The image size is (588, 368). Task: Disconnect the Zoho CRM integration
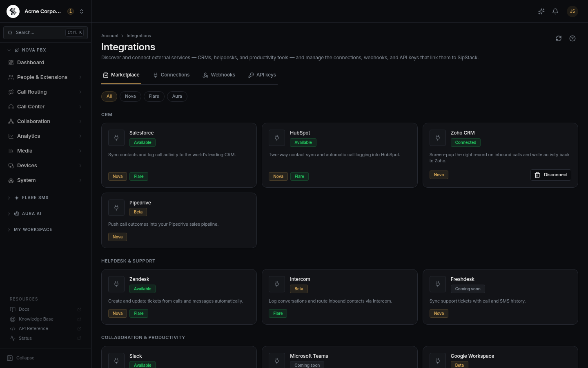[551, 175]
